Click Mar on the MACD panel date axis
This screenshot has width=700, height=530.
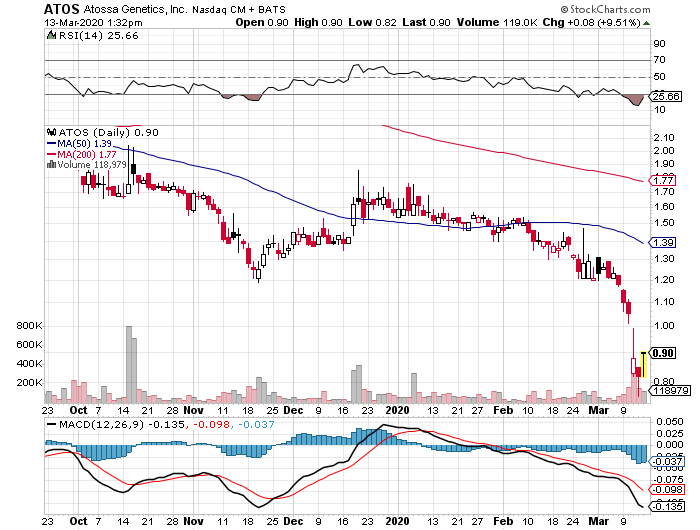pyautogui.click(x=598, y=522)
